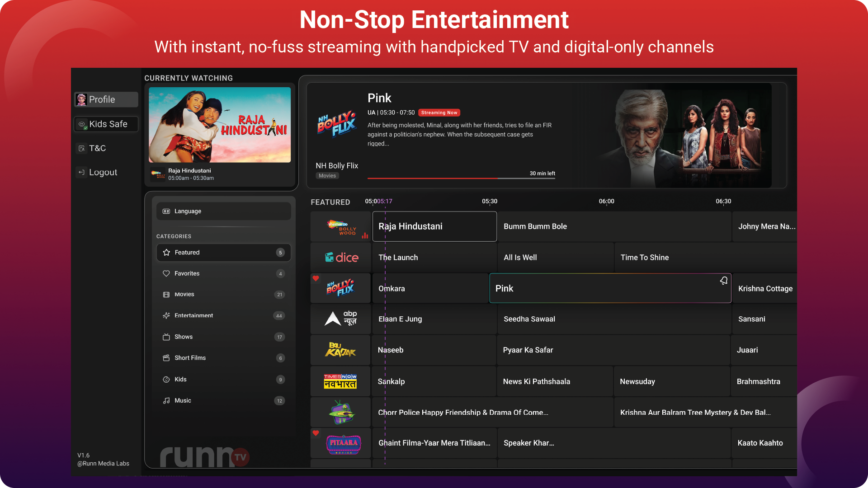868x488 pixels.
Task: Click the small channel logo under Raja Hindustani thumbnail
Action: pyautogui.click(x=158, y=174)
